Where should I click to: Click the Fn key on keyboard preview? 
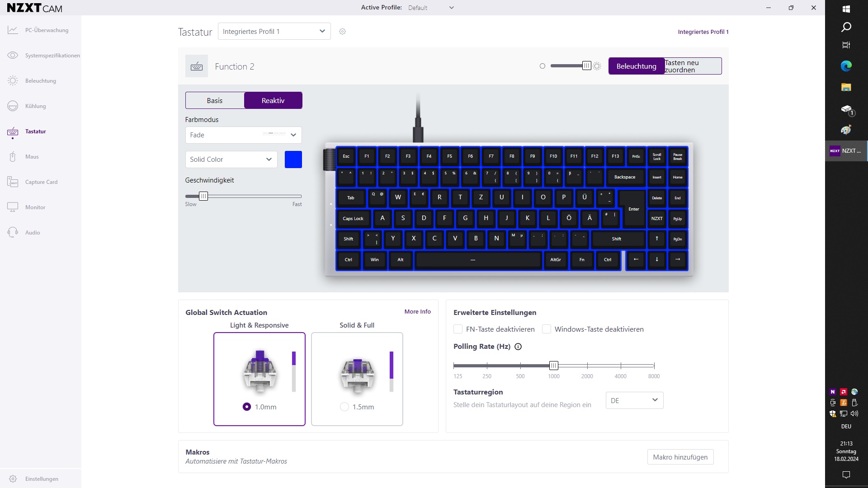tap(582, 260)
